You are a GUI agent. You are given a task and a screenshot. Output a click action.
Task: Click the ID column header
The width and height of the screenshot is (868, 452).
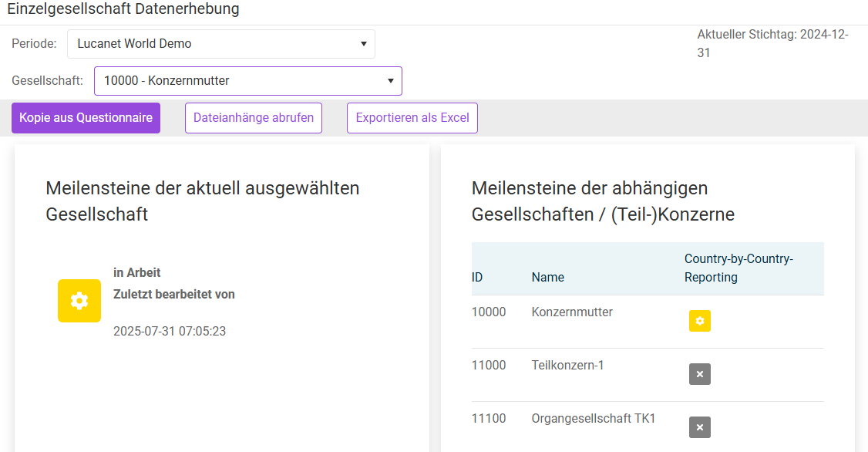477,277
